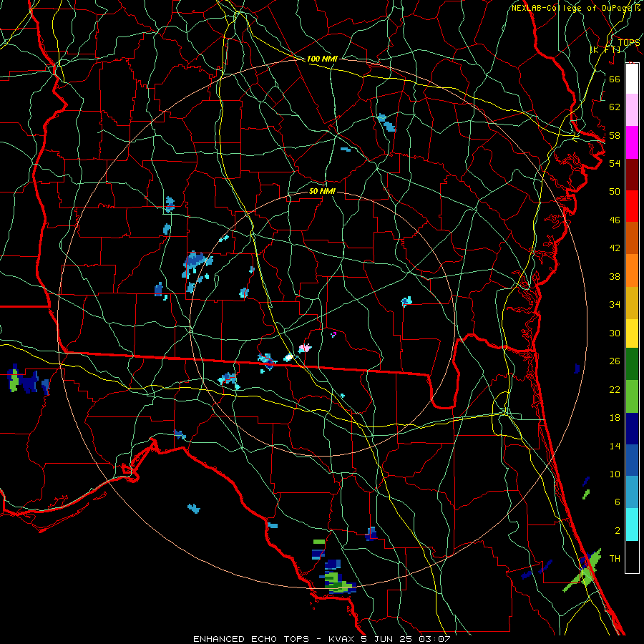Click the legend value 66
This screenshot has height=644, width=644.
pyautogui.click(x=615, y=79)
